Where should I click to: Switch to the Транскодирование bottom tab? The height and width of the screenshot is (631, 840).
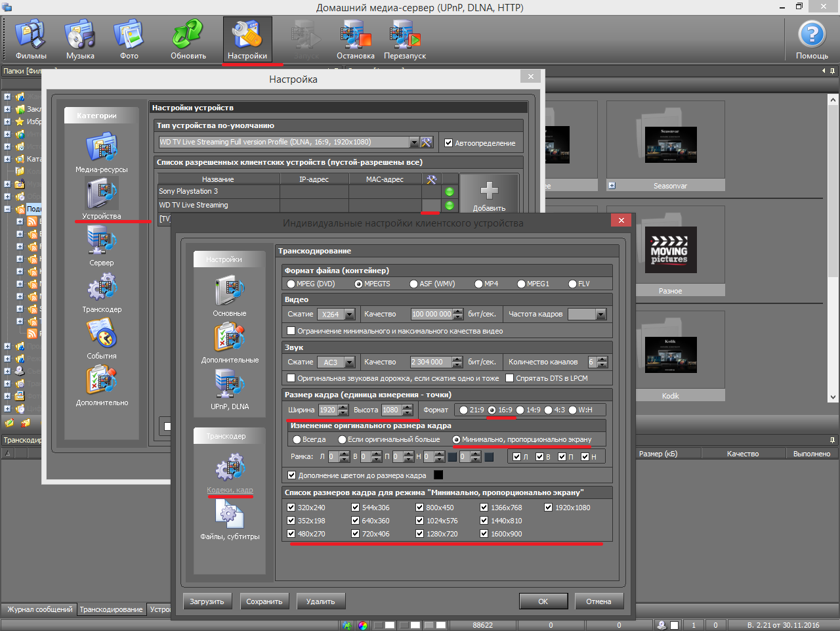(x=111, y=609)
